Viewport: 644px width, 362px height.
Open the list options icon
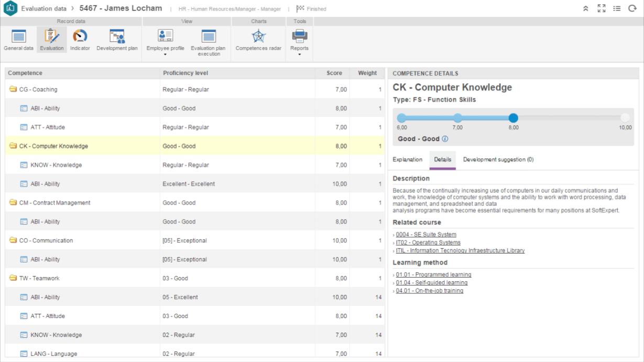point(617,9)
